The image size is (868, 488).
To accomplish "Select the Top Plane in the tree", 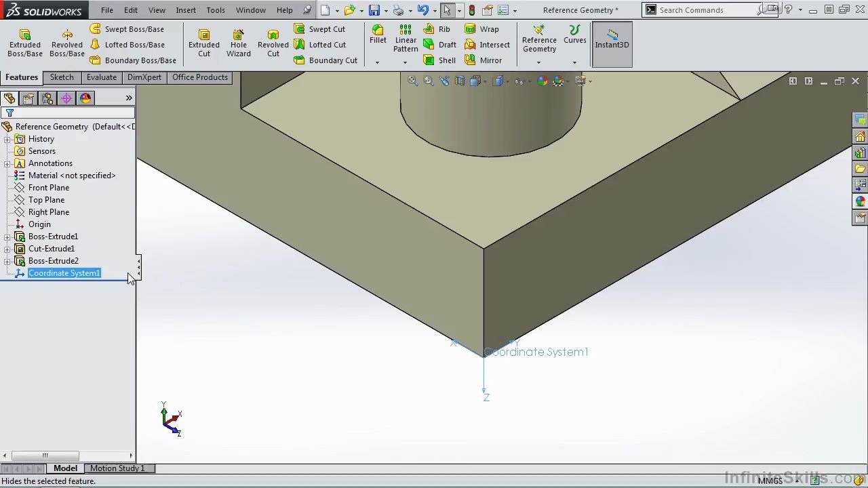I will [x=46, y=199].
